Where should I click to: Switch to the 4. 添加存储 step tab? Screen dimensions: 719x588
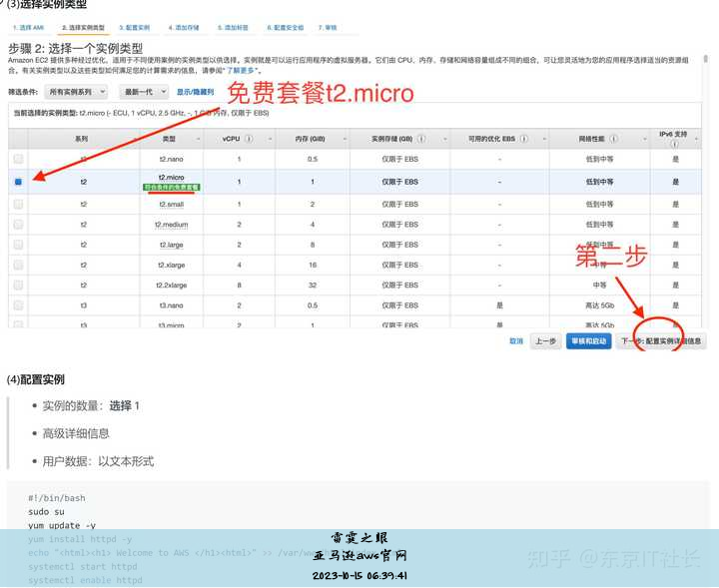184,28
